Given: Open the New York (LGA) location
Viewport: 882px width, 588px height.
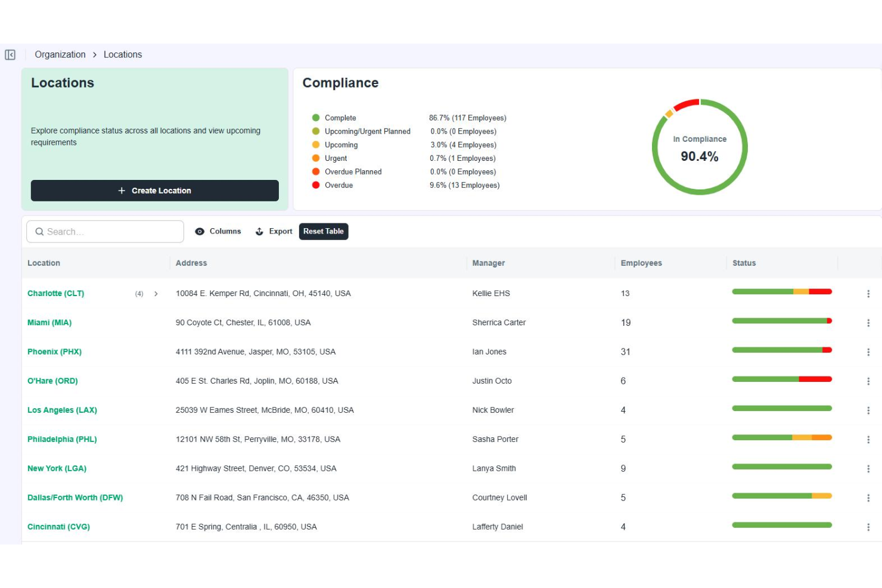Looking at the screenshot, I should point(57,468).
